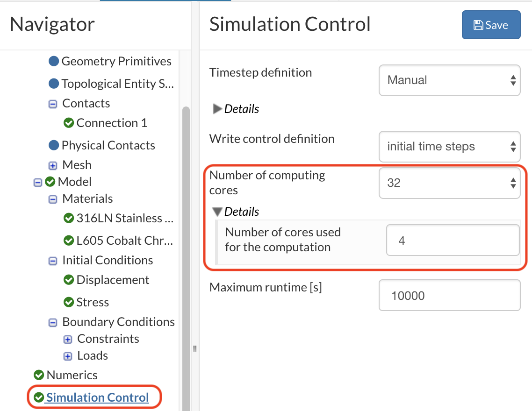Collapse the Model tree node icon

(x=38, y=182)
